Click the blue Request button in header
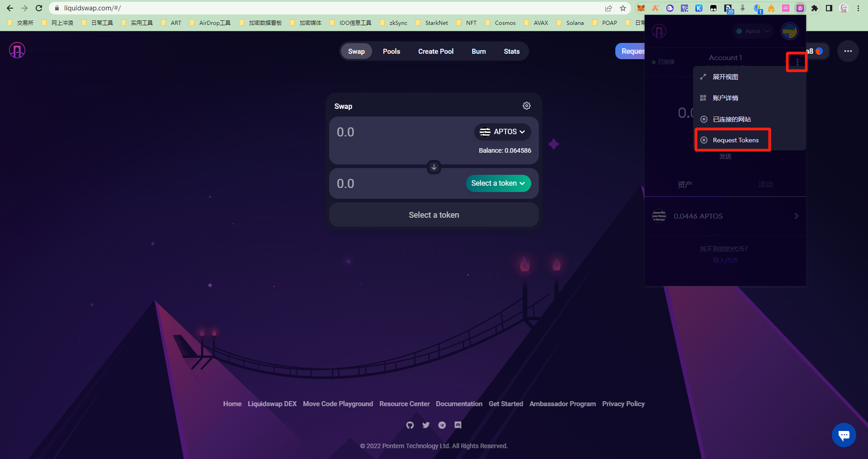868x459 pixels. (630, 52)
